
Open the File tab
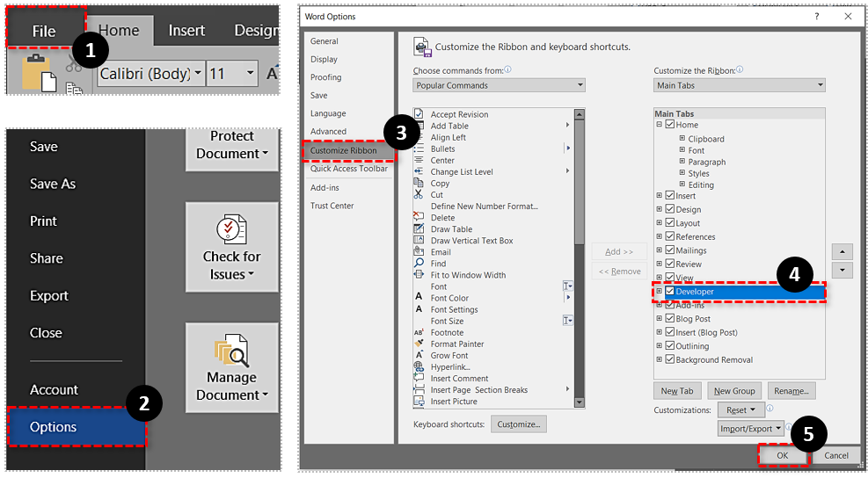click(44, 31)
